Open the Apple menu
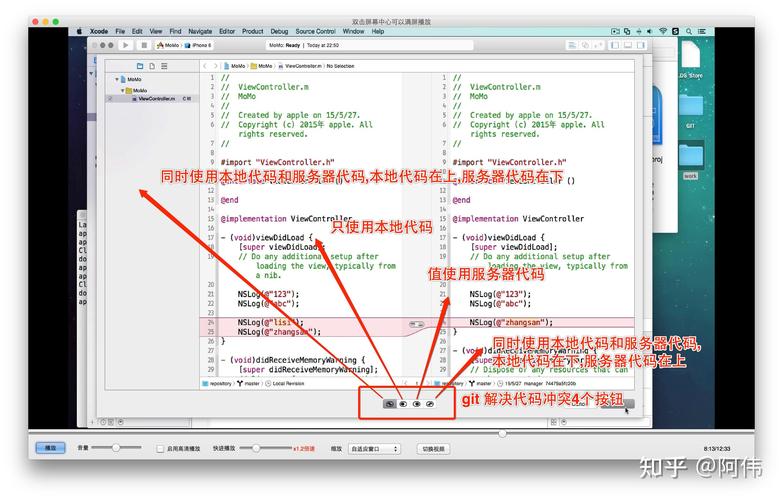Viewport: 783px width, 500px height. [x=79, y=31]
